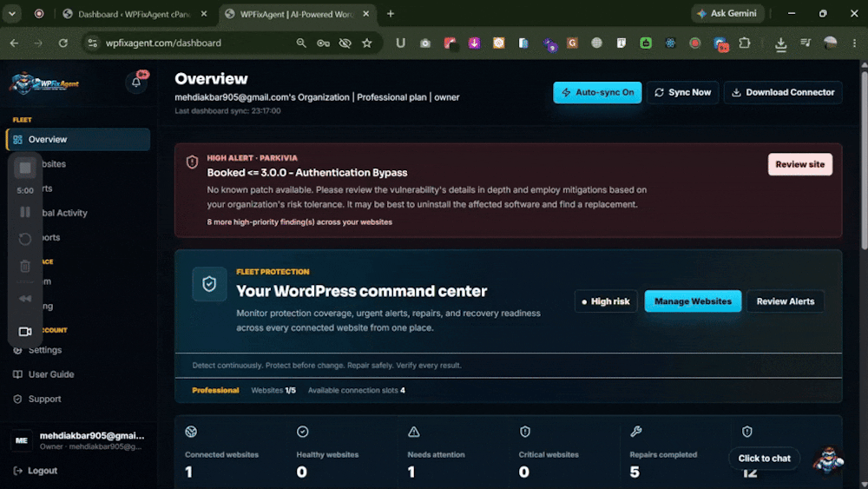Screen dimensions: 868x489
Task: Open the password key icon
Action: (x=323, y=43)
